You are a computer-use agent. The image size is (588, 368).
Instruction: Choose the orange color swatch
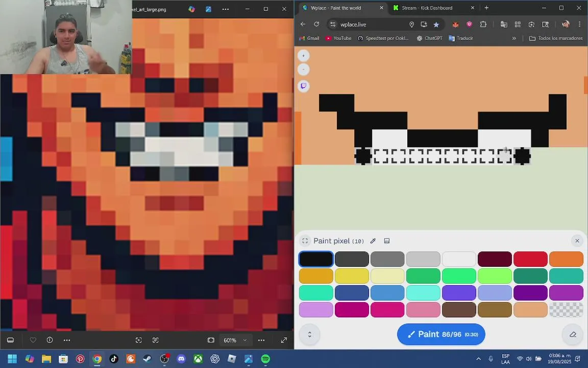click(566, 259)
